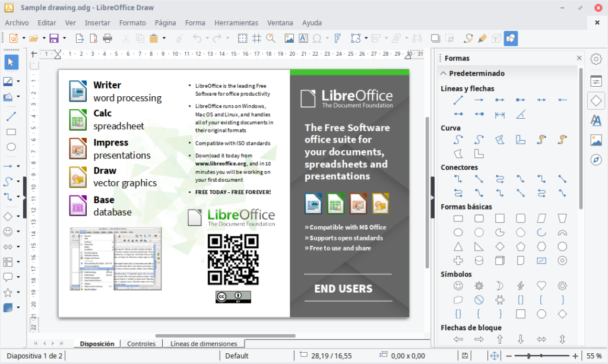The height and width of the screenshot is (364, 608).
Task: Select the Ellipse tool
Action: pos(10,147)
